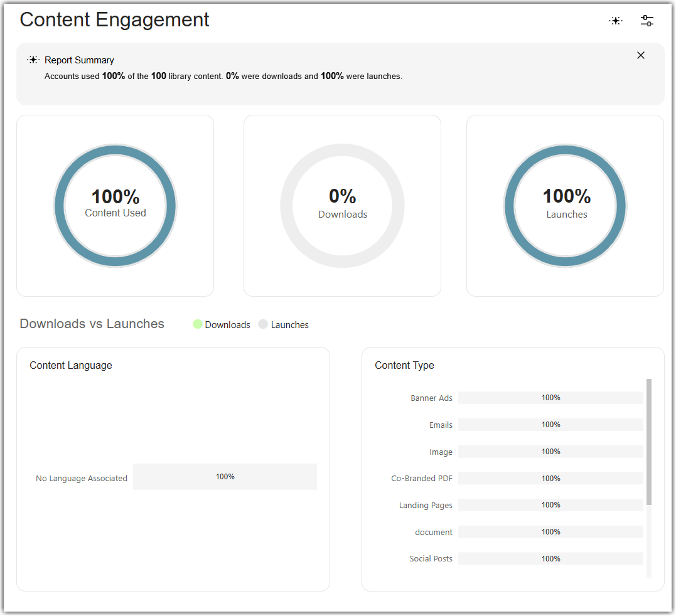676x616 pixels.
Task: Click the sparkle icon beside Report Summary
Action: click(x=33, y=60)
